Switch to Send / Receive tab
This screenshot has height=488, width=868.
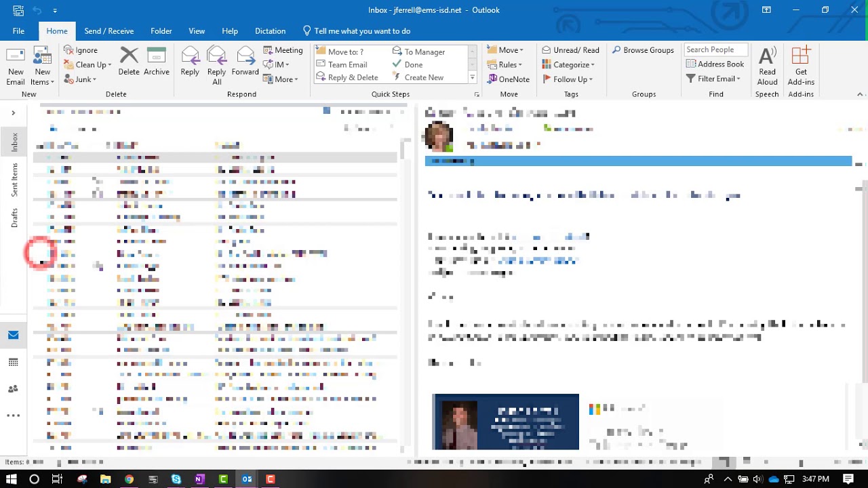[109, 31]
